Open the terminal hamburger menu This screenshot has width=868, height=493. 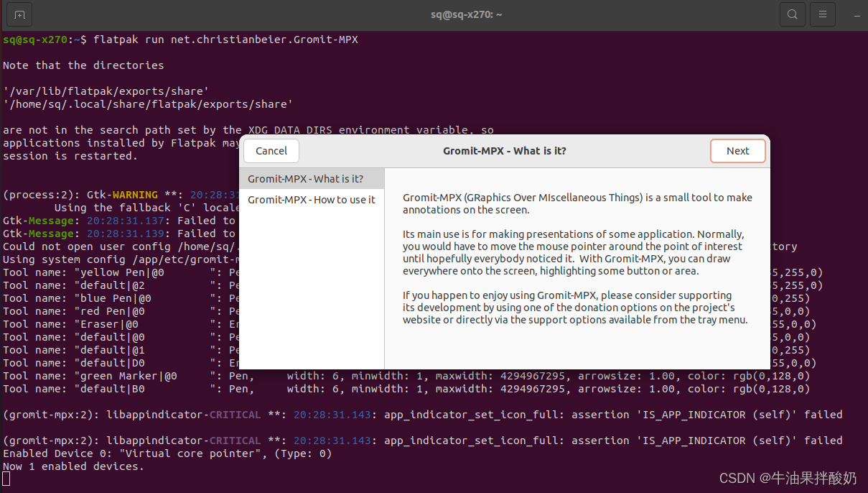point(822,14)
